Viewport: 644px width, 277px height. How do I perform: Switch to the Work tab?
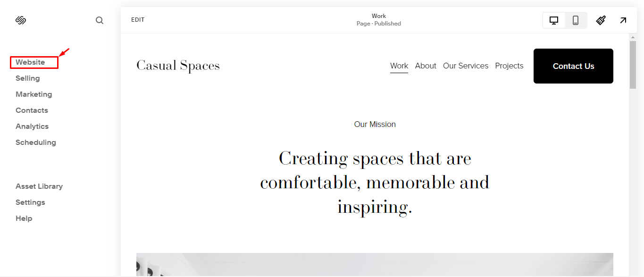tap(399, 66)
